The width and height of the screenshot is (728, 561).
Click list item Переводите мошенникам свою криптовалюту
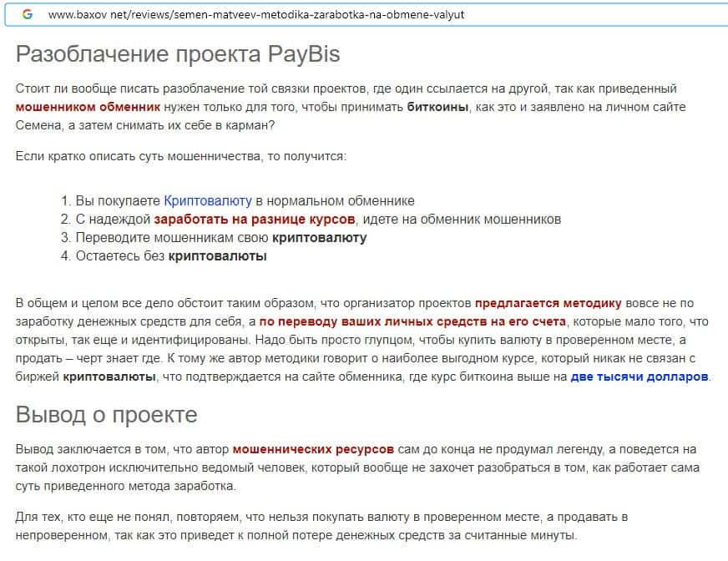(x=214, y=238)
